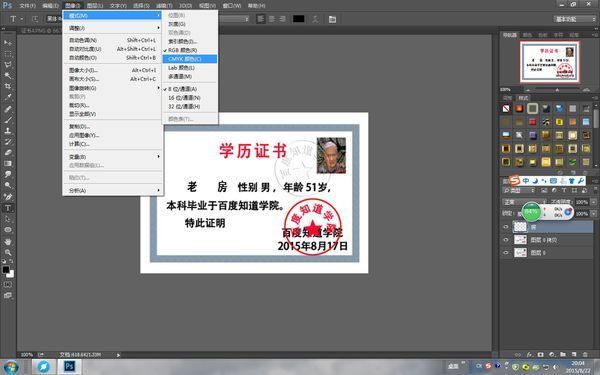Viewport: 600px width, 375px height.
Task: Expand the 分析(A) submenu
Action: tap(113, 191)
